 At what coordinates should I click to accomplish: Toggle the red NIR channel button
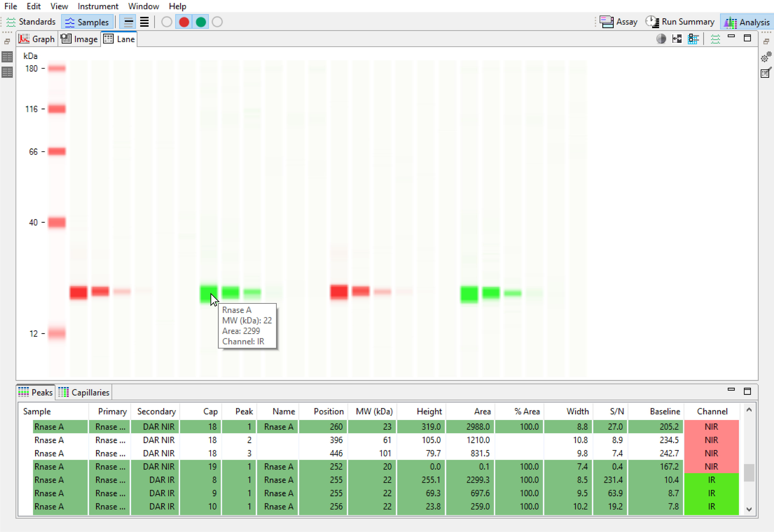pos(184,22)
